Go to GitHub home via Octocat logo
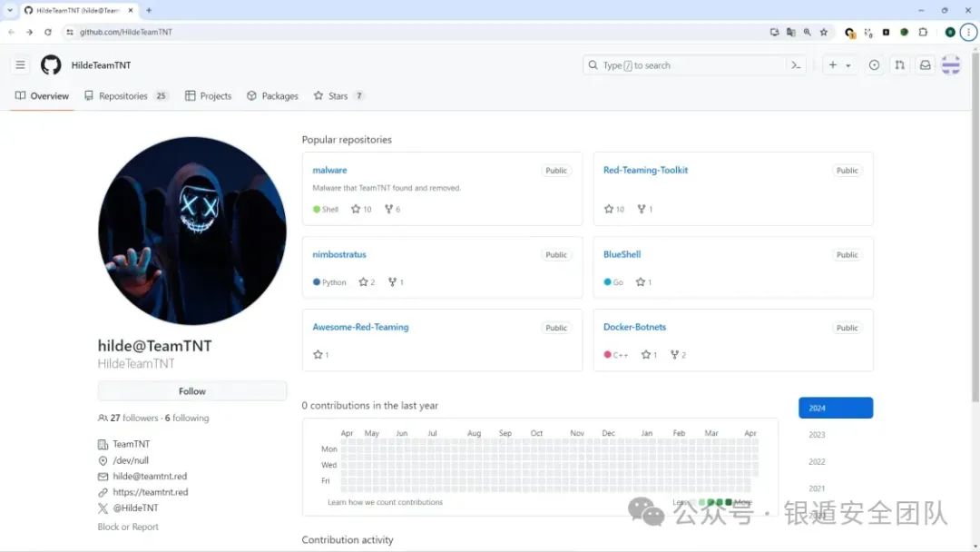 pyautogui.click(x=51, y=65)
